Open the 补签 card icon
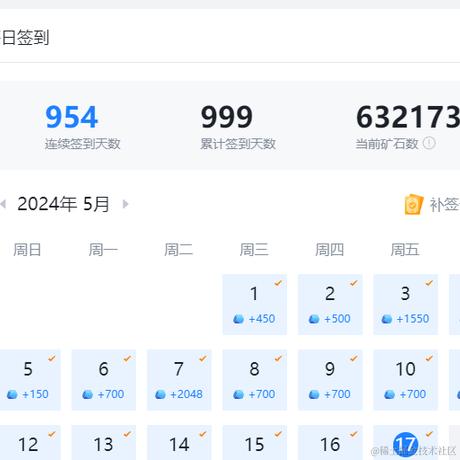Viewport: 460px width, 460px height. click(413, 204)
